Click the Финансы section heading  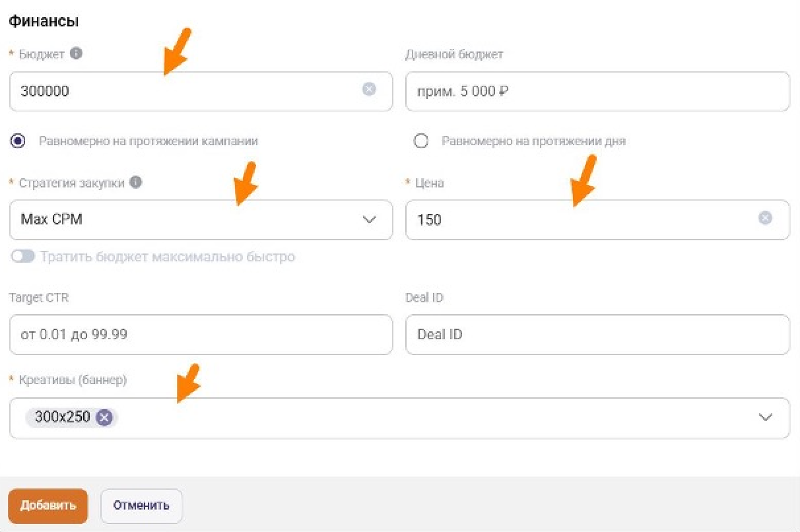(44, 21)
